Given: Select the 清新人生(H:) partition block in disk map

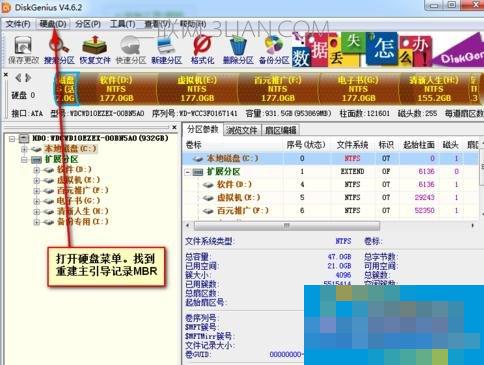Looking at the screenshot, I should pos(434,89).
